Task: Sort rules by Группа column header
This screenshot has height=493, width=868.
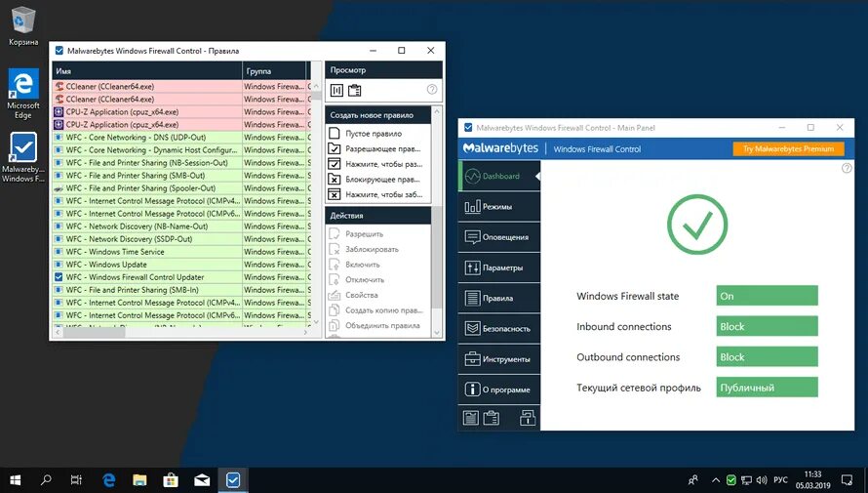Action: pyautogui.click(x=274, y=71)
